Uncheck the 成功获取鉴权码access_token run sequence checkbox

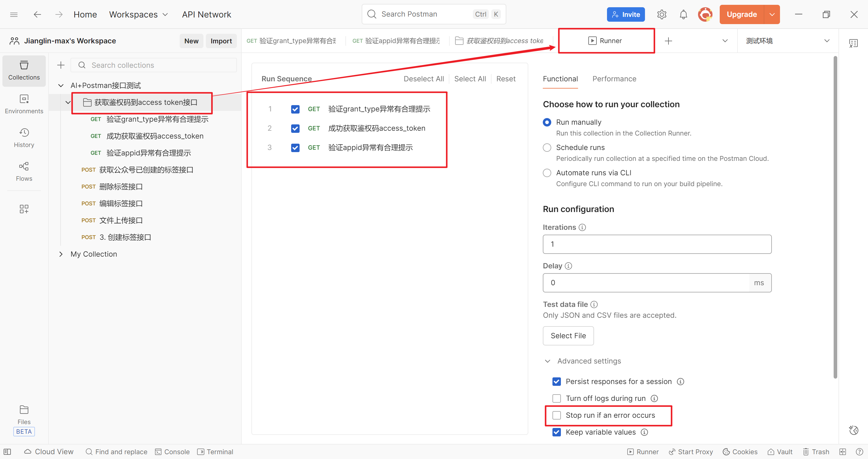295,128
